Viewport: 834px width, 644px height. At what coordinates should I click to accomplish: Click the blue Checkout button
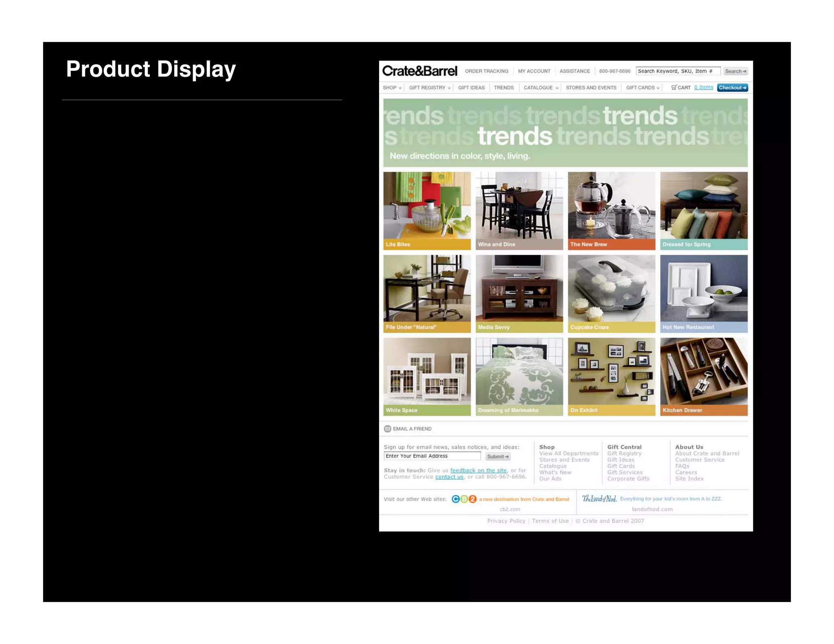tap(732, 88)
